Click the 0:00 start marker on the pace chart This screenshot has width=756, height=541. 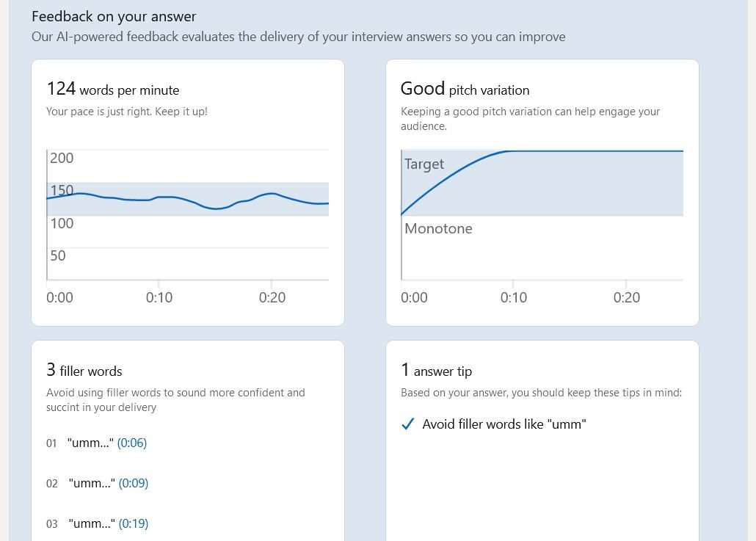[59, 297]
